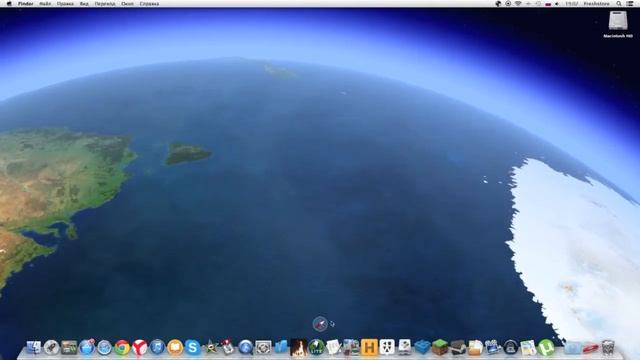Open the Apple menu
640x360 pixels.
9,4
